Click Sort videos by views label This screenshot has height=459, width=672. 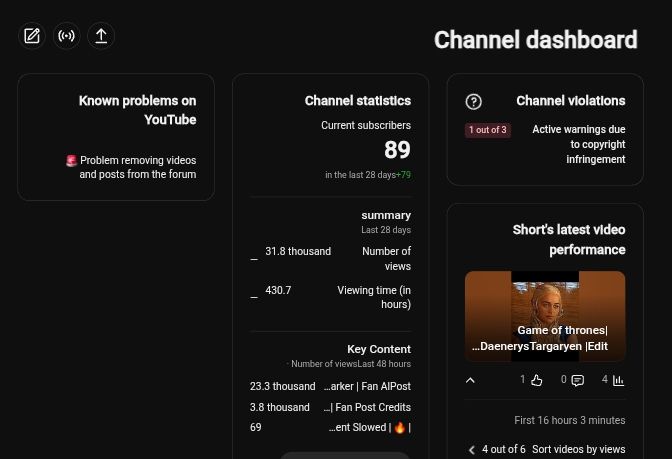pos(579,449)
